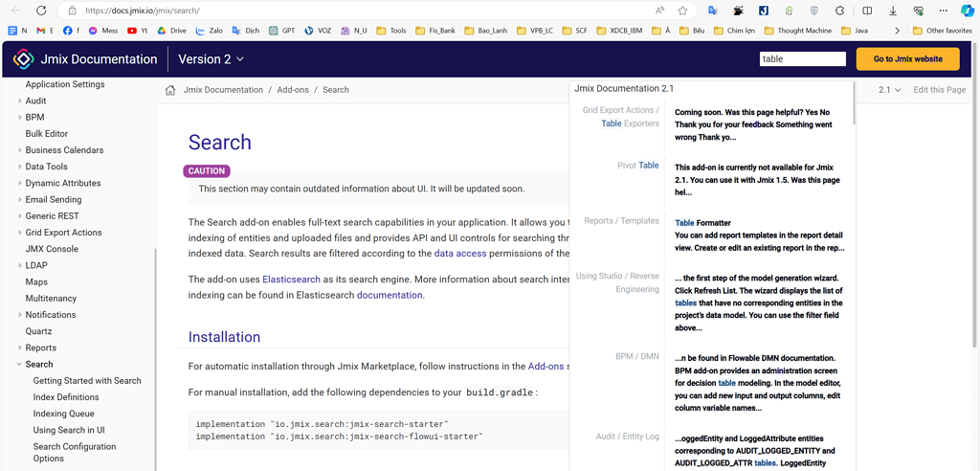This screenshot has width=980, height=471.
Task: Click Edit this Page link
Action: click(940, 90)
